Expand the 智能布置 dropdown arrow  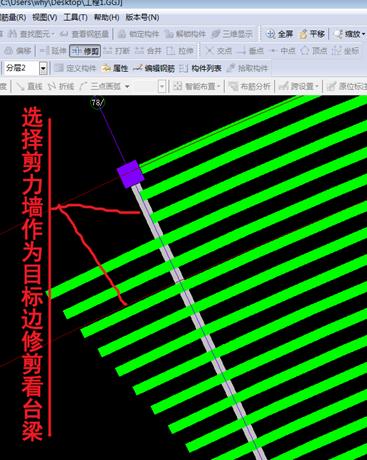pos(219,87)
